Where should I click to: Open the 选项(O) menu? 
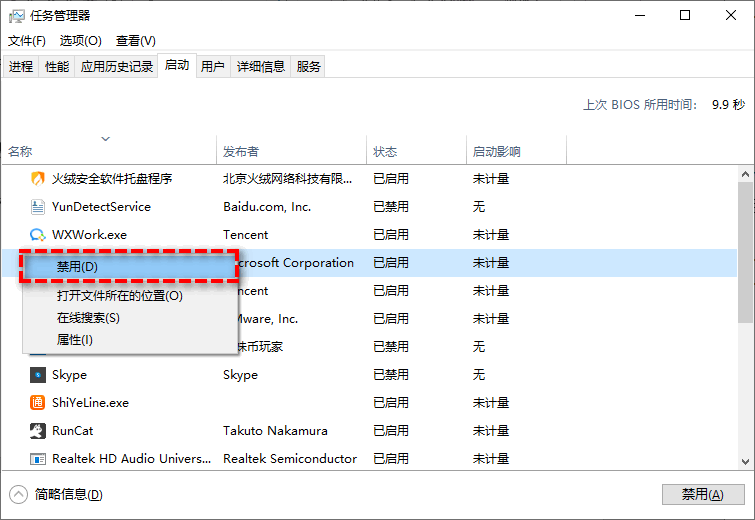(x=80, y=41)
